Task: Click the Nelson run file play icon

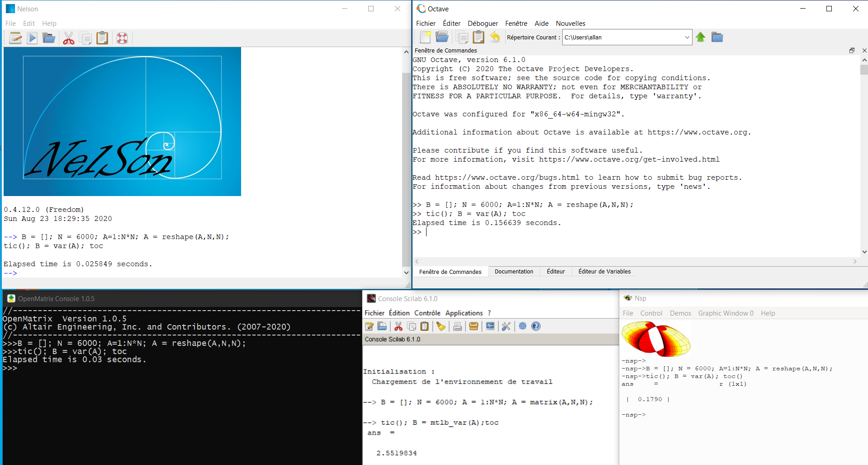Action: pyautogui.click(x=32, y=38)
